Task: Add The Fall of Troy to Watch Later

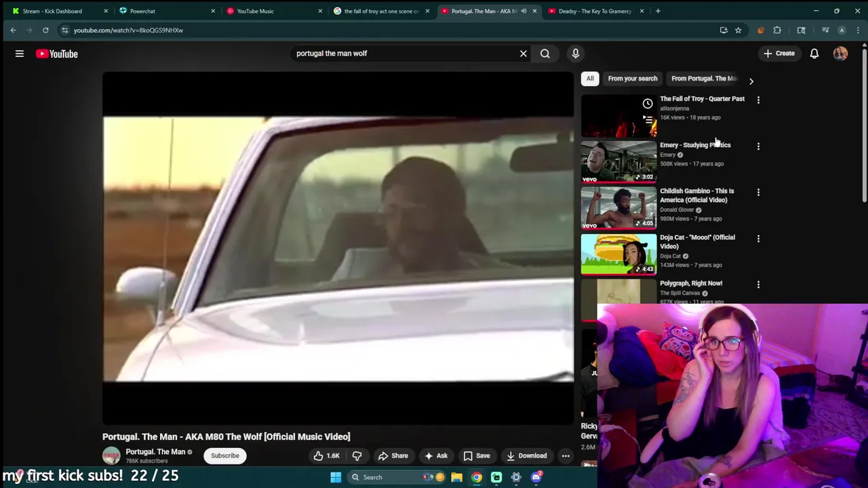Action: (x=648, y=104)
